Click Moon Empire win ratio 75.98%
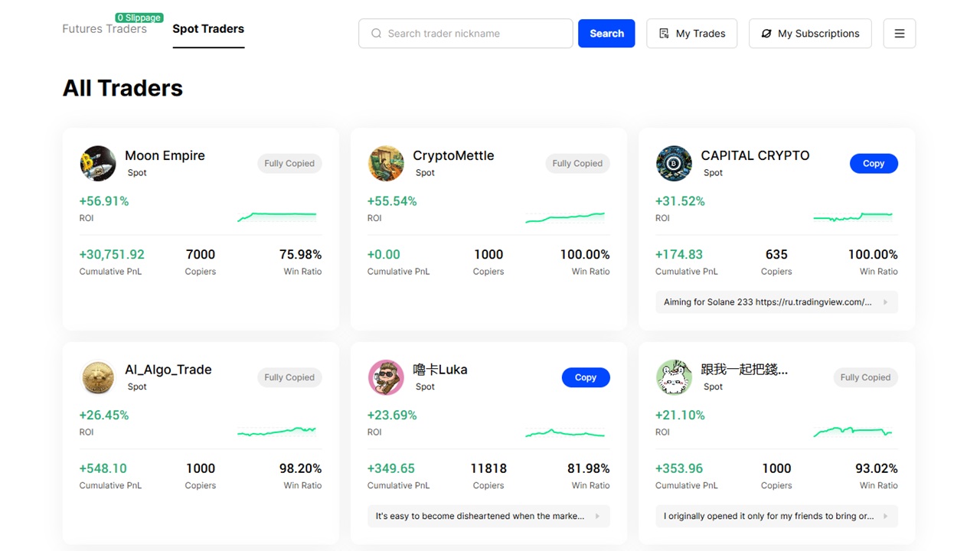This screenshot has width=980, height=551. pos(300,255)
